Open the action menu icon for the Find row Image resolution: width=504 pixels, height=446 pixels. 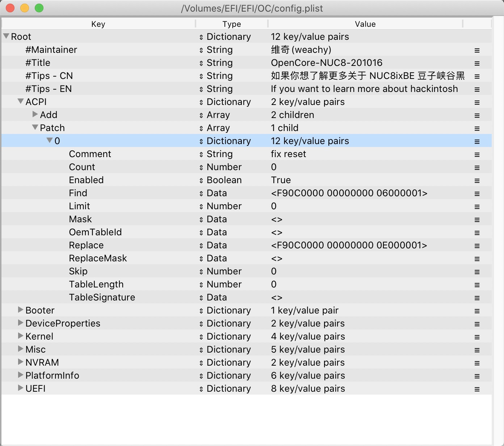coord(477,193)
